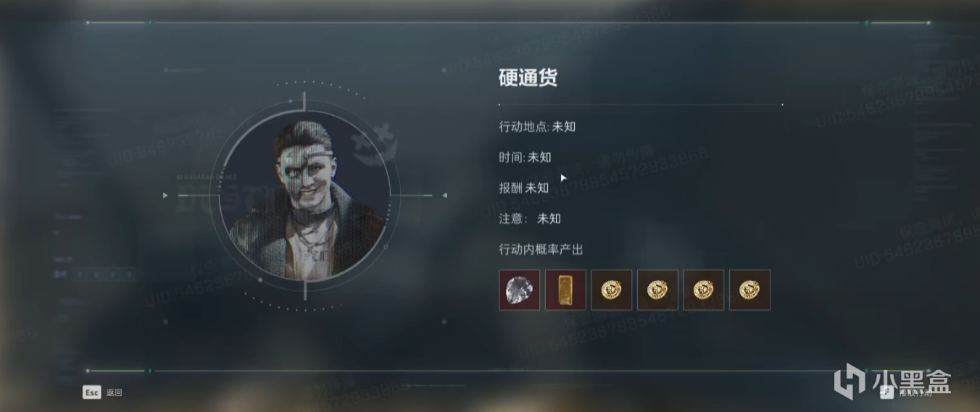Screen dimensions: 980x412
Task: Click the triangle marker left of the portrait
Action: [165, 196]
